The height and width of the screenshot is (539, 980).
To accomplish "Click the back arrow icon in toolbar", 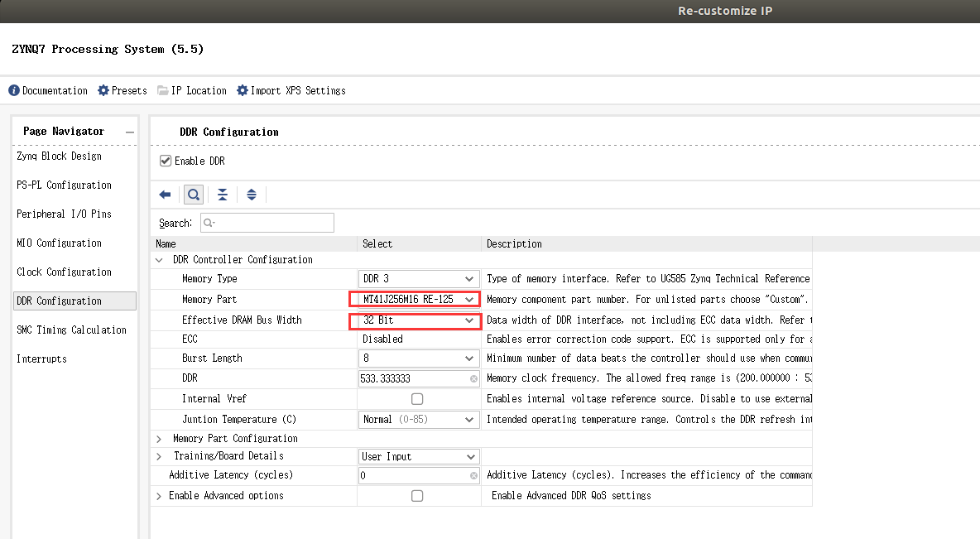I will click(165, 195).
